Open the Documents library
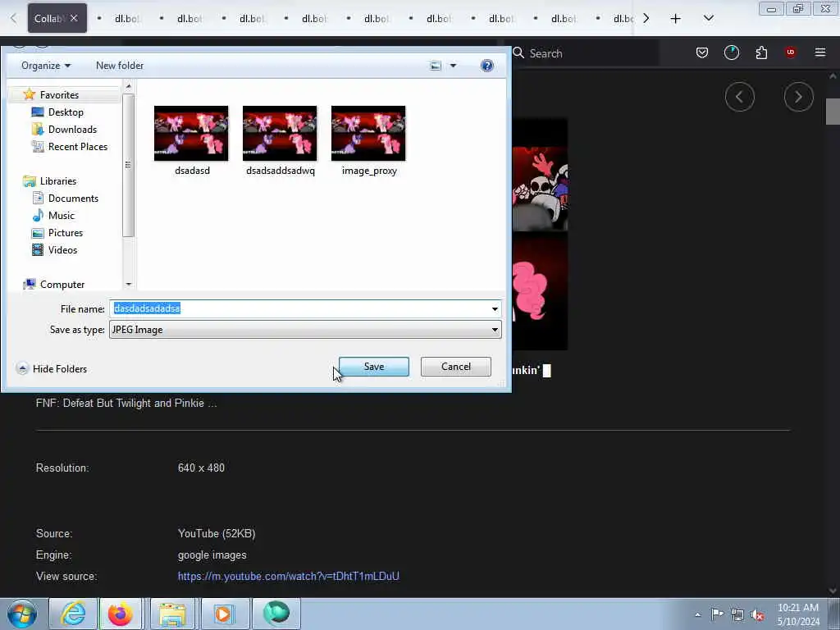Image resolution: width=840 pixels, height=630 pixels. point(73,199)
